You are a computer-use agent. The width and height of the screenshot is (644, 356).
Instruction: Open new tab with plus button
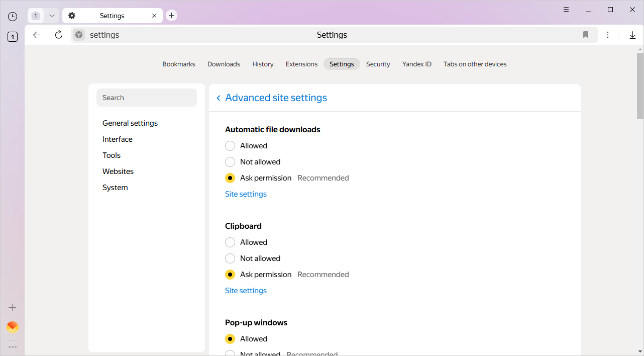click(x=172, y=16)
